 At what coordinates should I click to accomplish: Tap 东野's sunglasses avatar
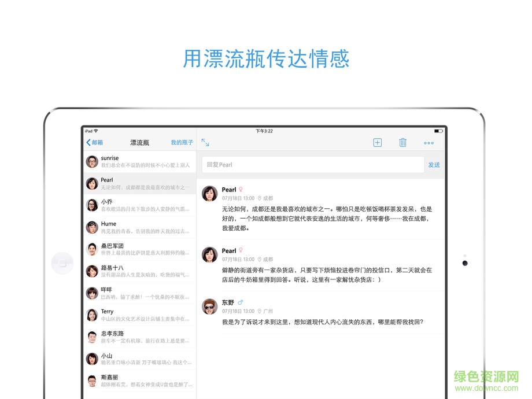[209, 306]
